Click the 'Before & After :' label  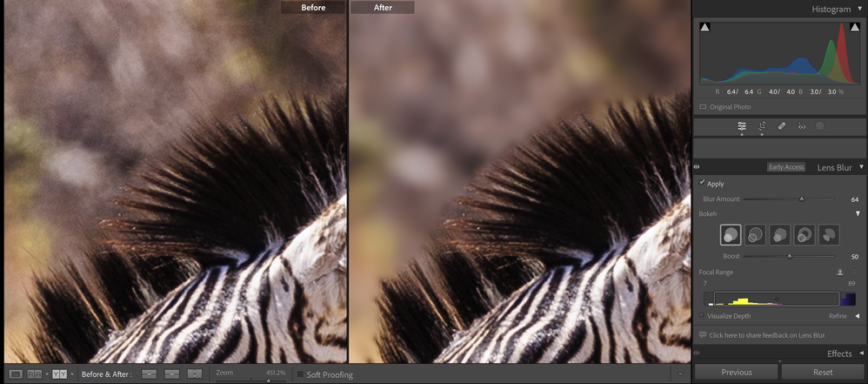[x=107, y=374]
